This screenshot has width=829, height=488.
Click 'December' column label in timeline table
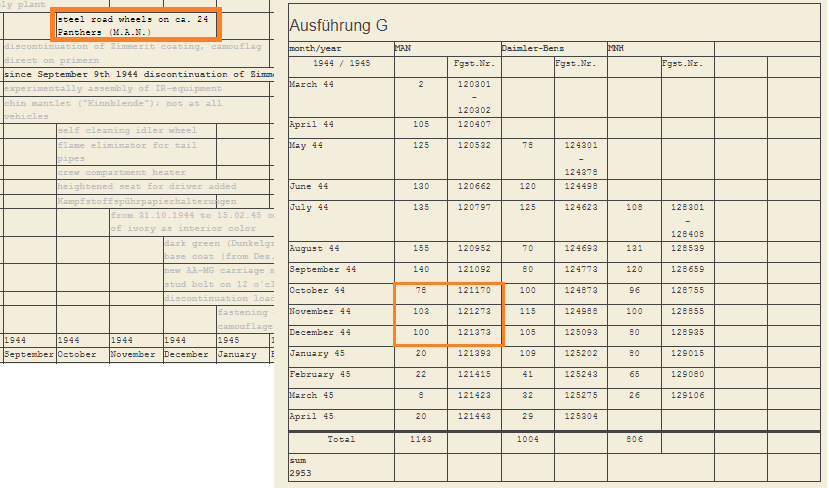(186, 355)
